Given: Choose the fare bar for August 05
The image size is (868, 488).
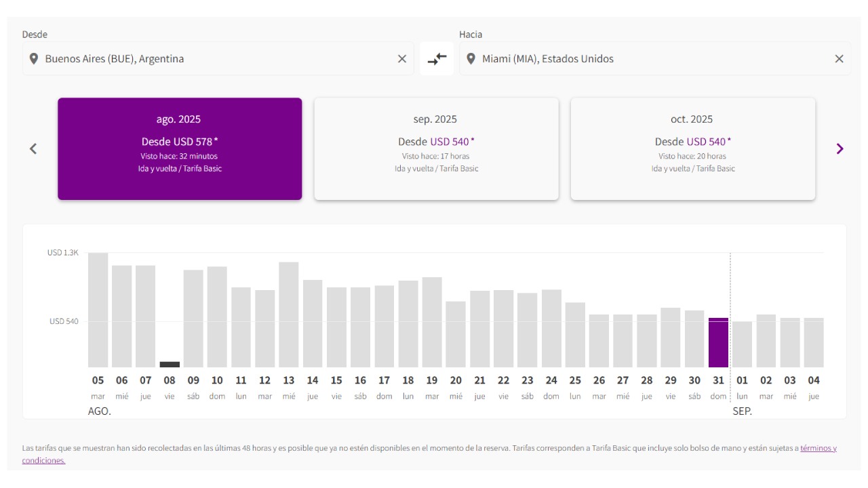Looking at the screenshot, I should 98,310.
